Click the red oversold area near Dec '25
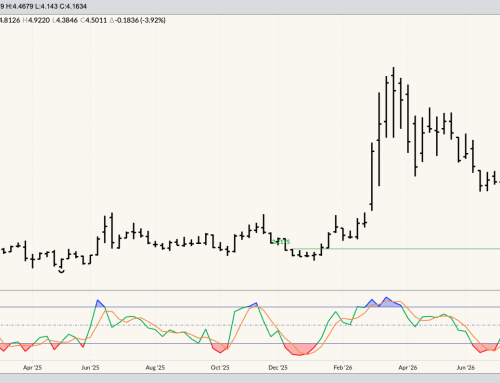This screenshot has height=383, width=500. coord(299,349)
